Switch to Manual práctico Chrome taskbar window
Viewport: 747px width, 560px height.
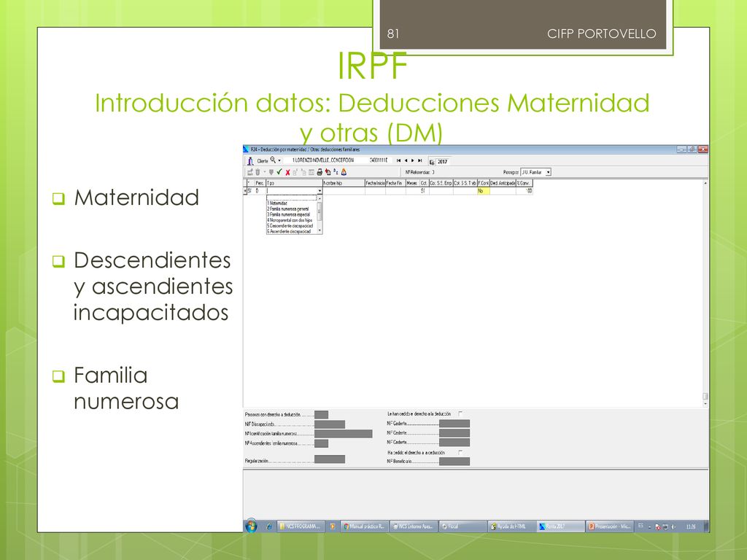365,526
